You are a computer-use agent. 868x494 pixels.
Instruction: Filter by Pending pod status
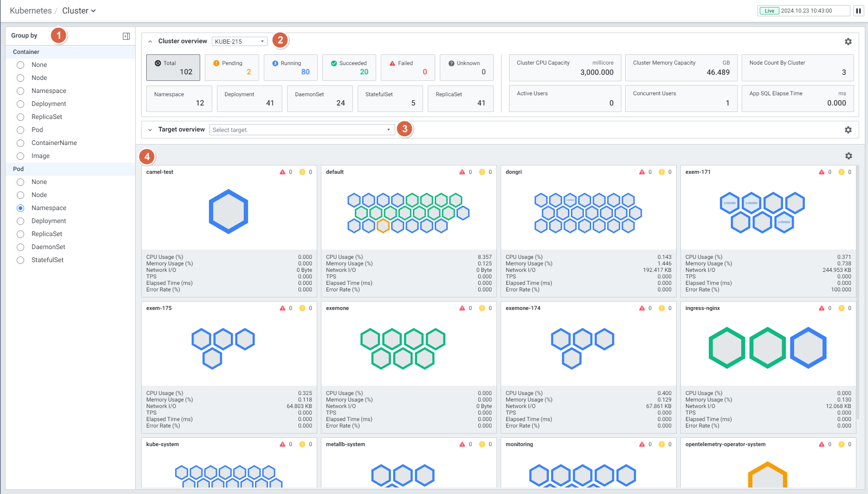tap(231, 68)
